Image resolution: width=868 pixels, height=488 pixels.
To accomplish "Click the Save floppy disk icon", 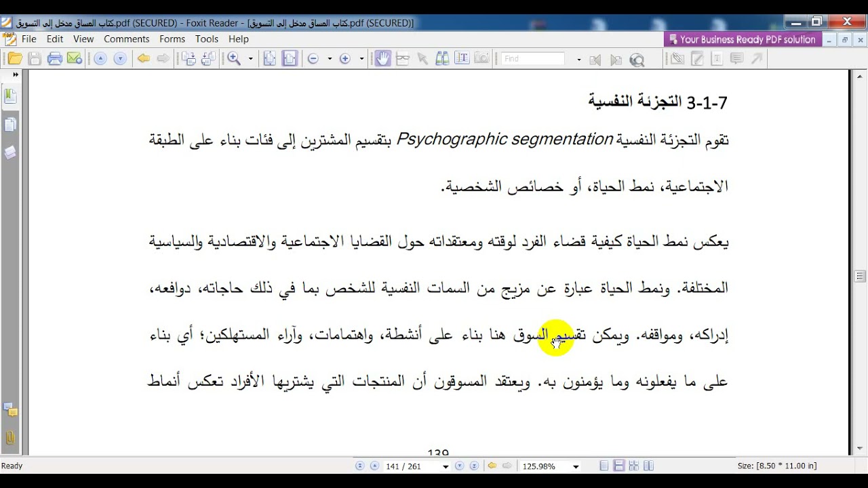I will (35, 59).
